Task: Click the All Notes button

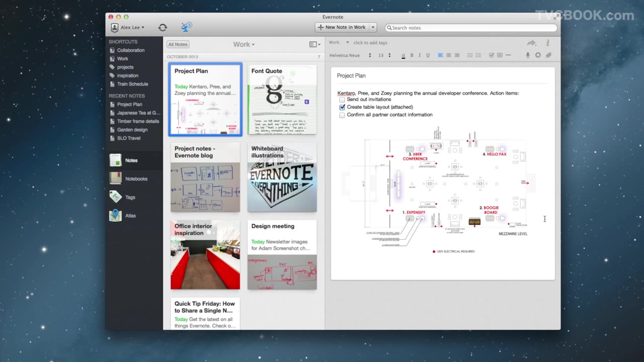Action: [x=178, y=44]
